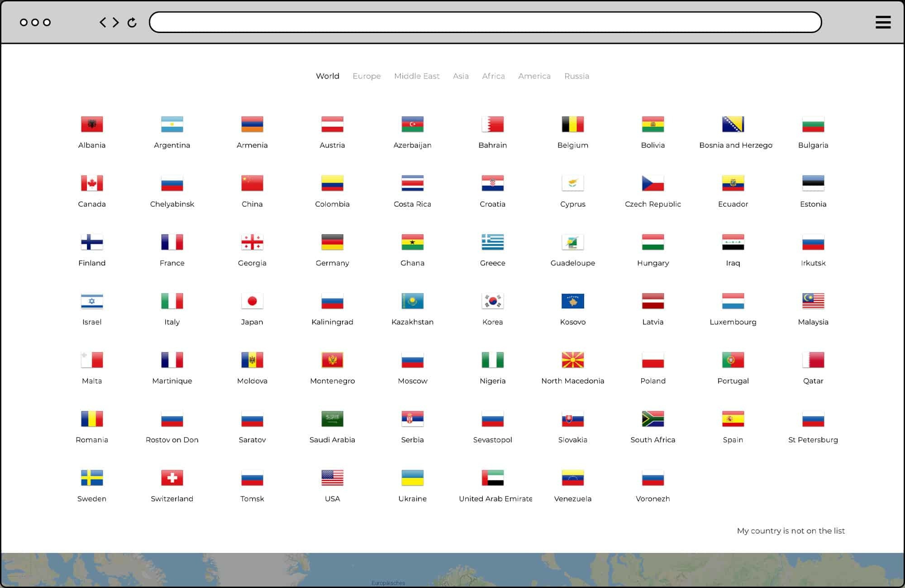The width and height of the screenshot is (905, 588).
Task: Click the Sweden flag icon
Action: pos(92,478)
